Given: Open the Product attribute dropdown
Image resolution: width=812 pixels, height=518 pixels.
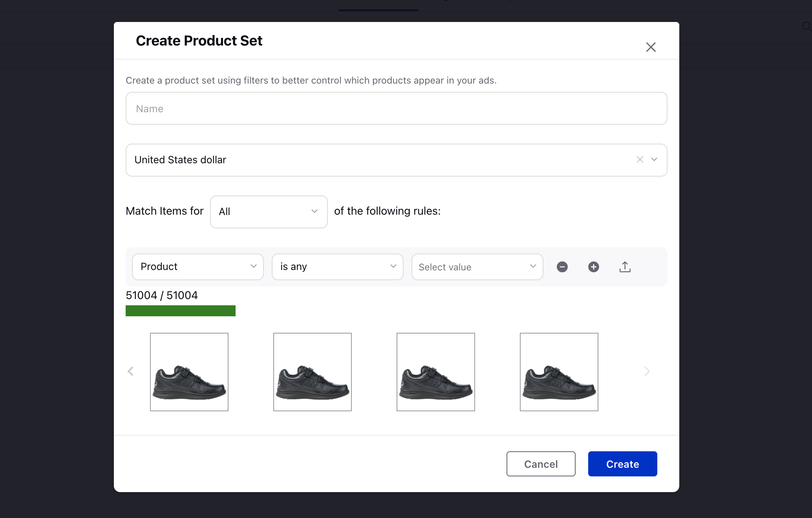Looking at the screenshot, I should click(198, 267).
